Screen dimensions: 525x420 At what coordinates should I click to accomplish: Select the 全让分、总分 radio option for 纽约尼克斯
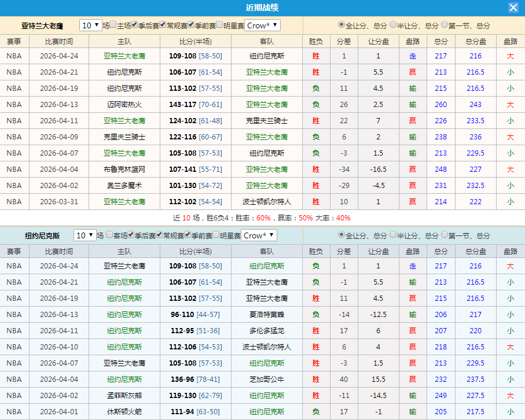[x=342, y=235]
